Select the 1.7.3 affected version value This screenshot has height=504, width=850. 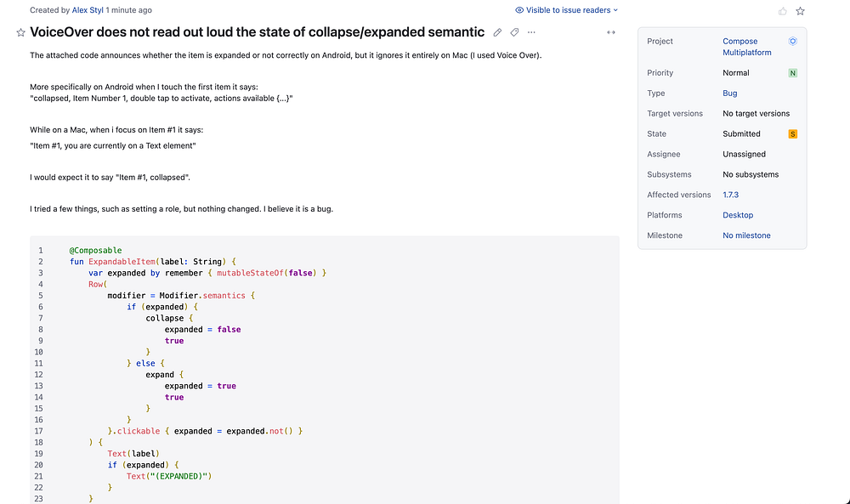point(731,195)
